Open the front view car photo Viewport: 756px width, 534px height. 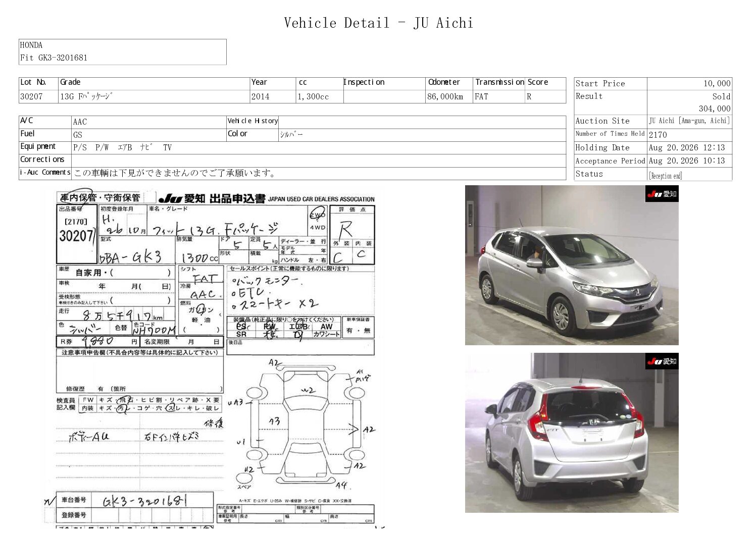pyautogui.click(x=572, y=265)
